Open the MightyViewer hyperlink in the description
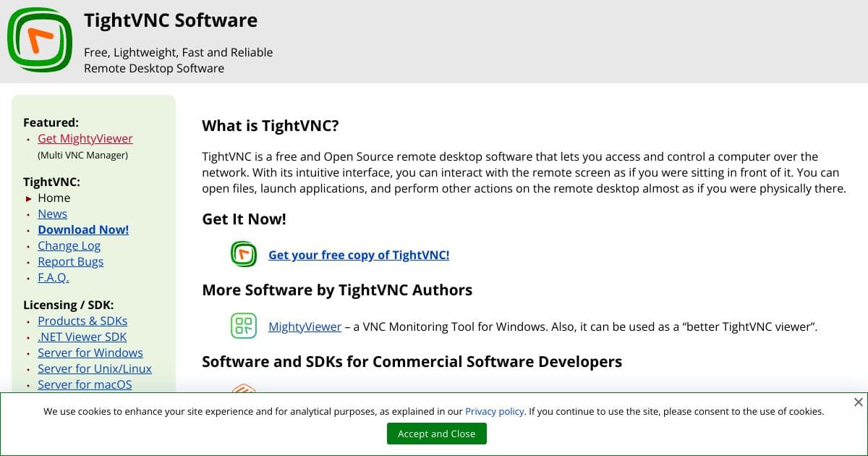This screenshot has width=868, height=456. [x=305, y=326]
